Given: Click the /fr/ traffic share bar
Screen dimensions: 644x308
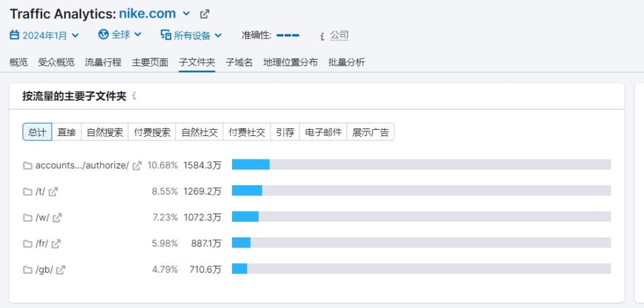Looking at the screenshot, I should [421, 242].
